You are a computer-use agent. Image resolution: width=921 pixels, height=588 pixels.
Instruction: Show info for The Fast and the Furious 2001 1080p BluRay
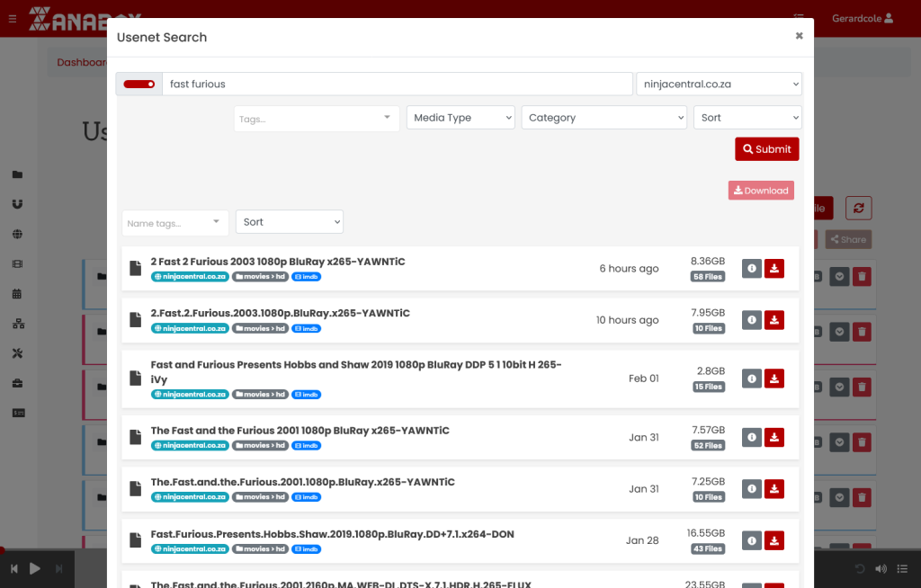point(751,438)
